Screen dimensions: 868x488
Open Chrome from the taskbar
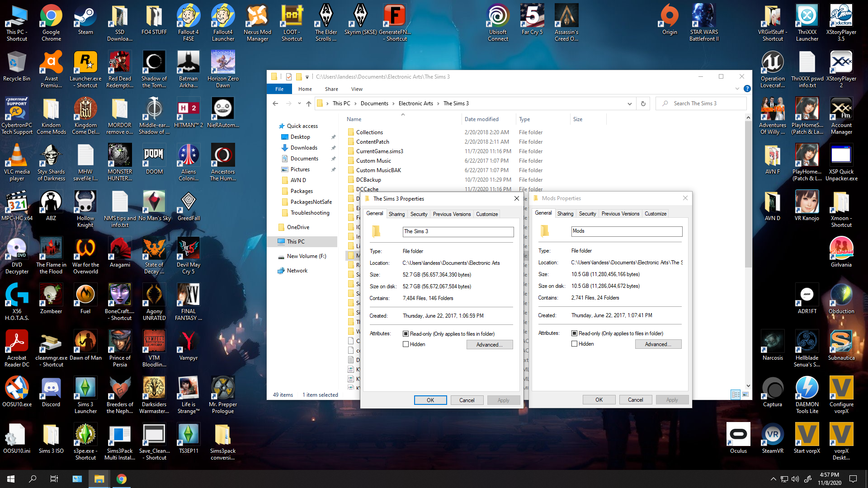(x=121, y=479)
